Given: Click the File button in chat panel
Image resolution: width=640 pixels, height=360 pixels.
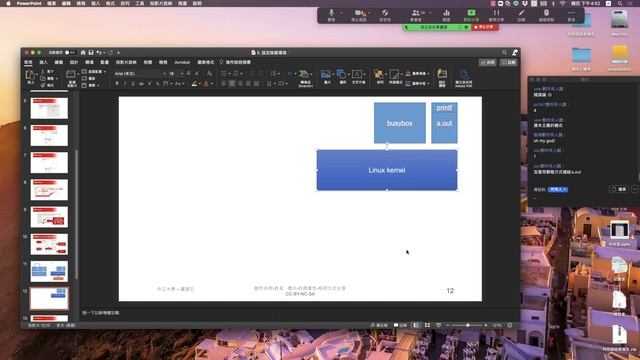Looking at the screenshot, I should [619, 189].
